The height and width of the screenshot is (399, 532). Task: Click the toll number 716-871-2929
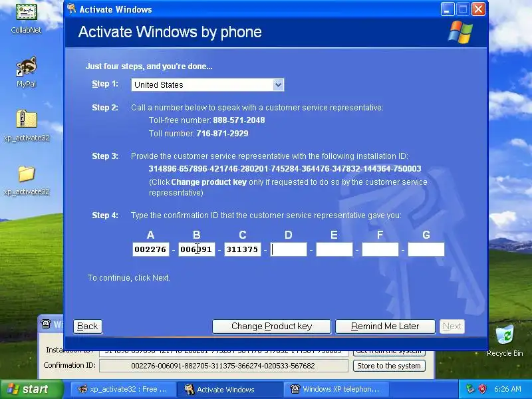(222, 134)
